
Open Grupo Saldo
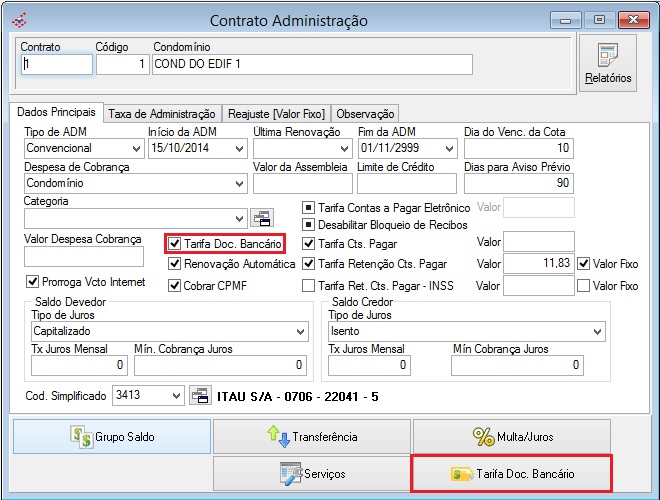111,436
